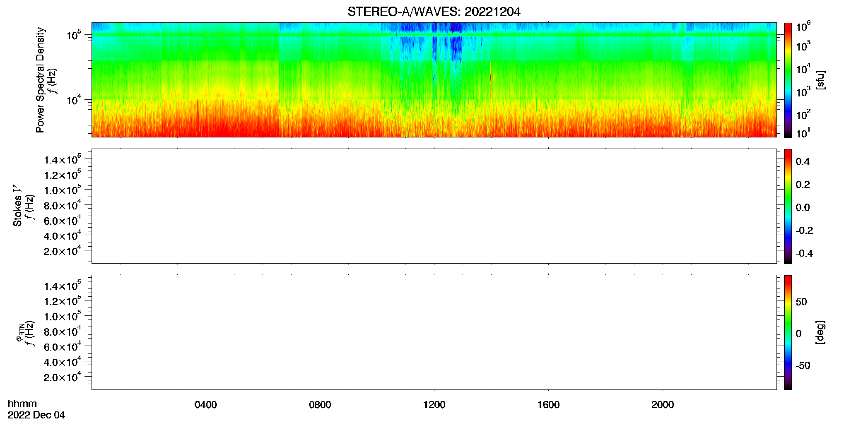Image resolution: width=868 pixels, height=447 pixels.
Task: Click the phi RTN degrees colorbar
Action: pos(788,332)
